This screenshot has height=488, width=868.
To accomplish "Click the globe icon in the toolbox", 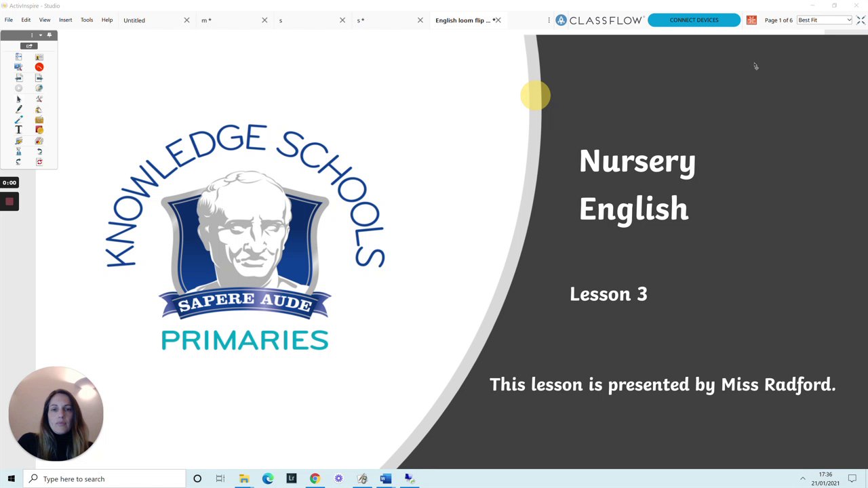I will [x=39, y=88].
